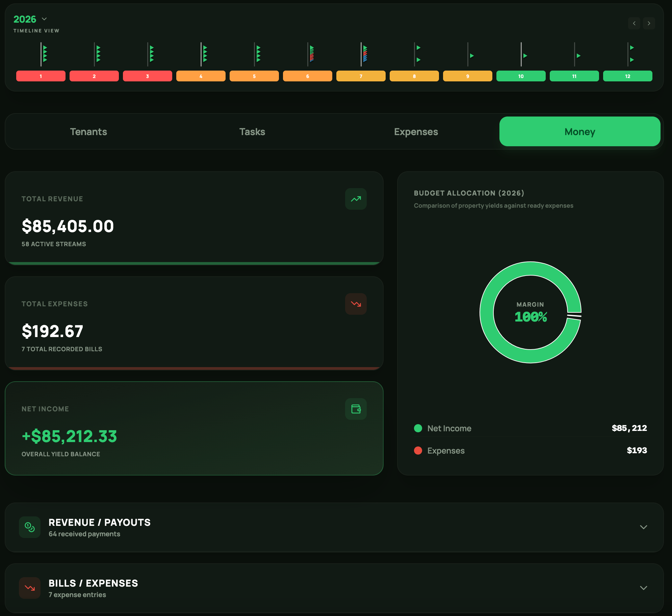Click the single flag above month 9
672x616 pixels.
tap(472, 56)
